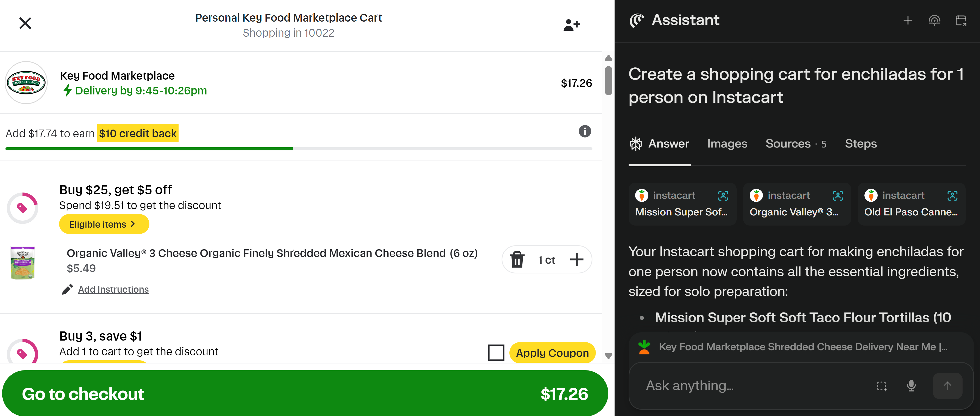Open the credit back info icon
Screen dimensions: 980x416
tap(585, 132)
